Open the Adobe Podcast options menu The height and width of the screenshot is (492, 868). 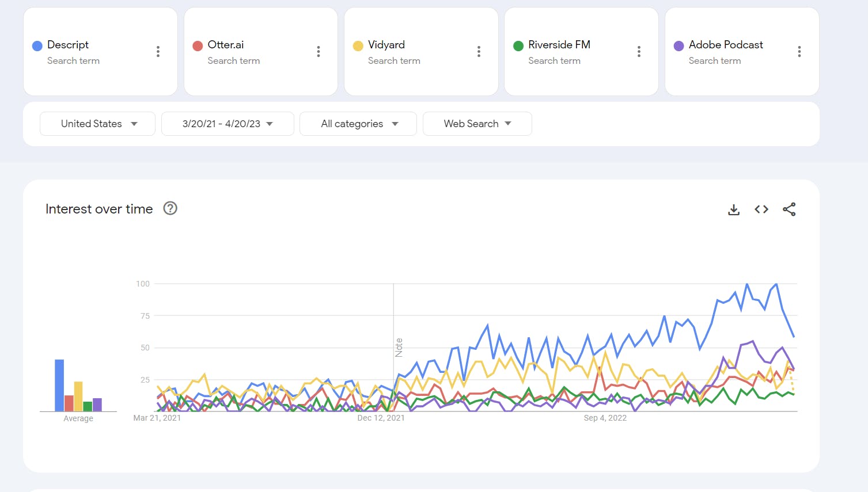tap(799, 52)
